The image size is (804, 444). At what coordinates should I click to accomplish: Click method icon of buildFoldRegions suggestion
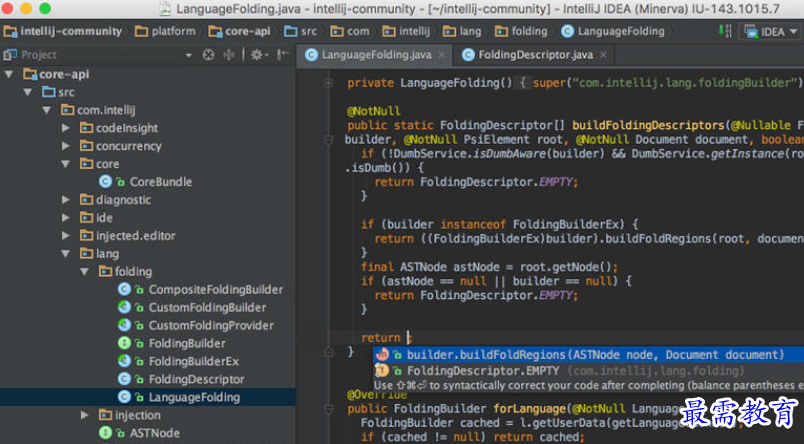[382, 354]
